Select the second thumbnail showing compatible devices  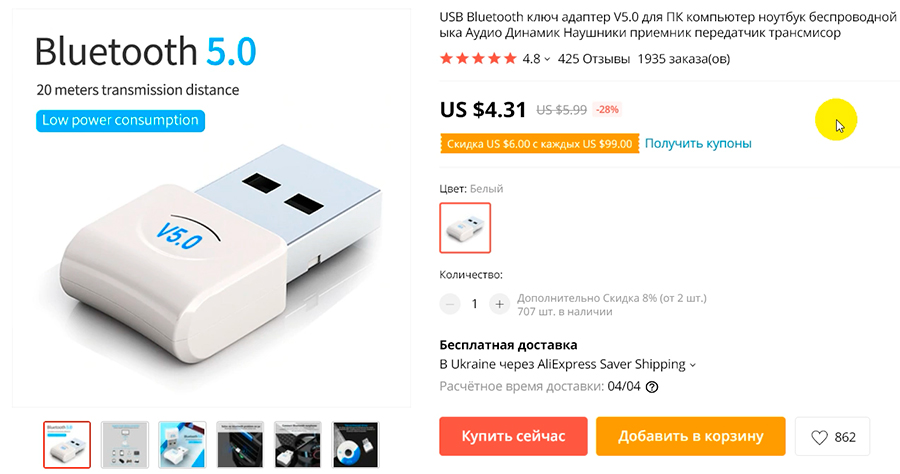coord(125,445)
